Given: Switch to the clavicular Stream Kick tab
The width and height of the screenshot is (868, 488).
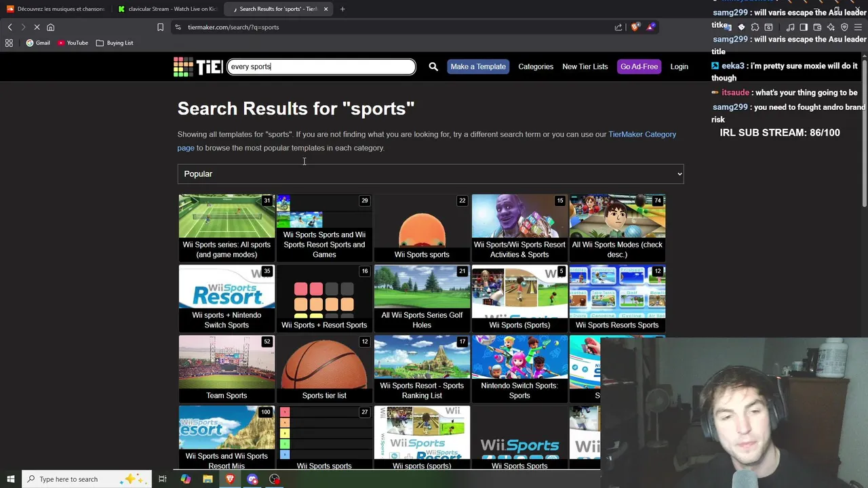Looking at the screenshot, I should coord(167,9).
